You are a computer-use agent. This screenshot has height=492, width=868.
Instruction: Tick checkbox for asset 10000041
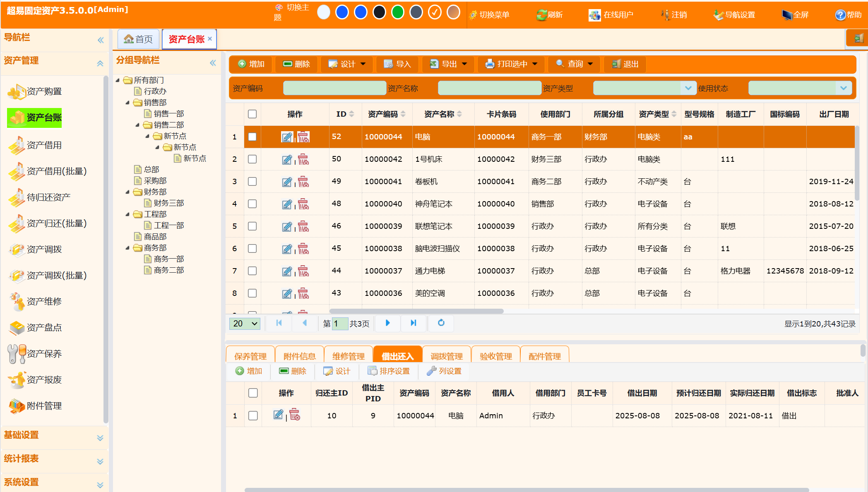pos(252,182)
